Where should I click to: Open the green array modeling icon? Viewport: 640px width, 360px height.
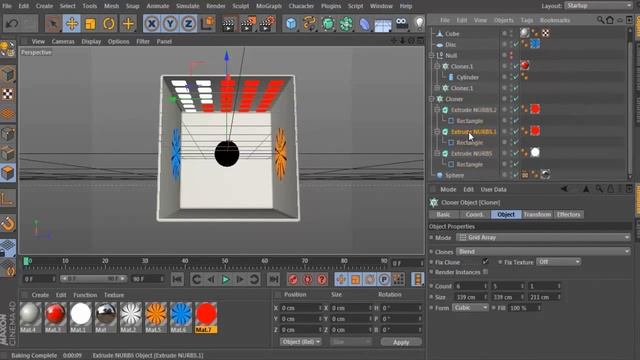346,24
